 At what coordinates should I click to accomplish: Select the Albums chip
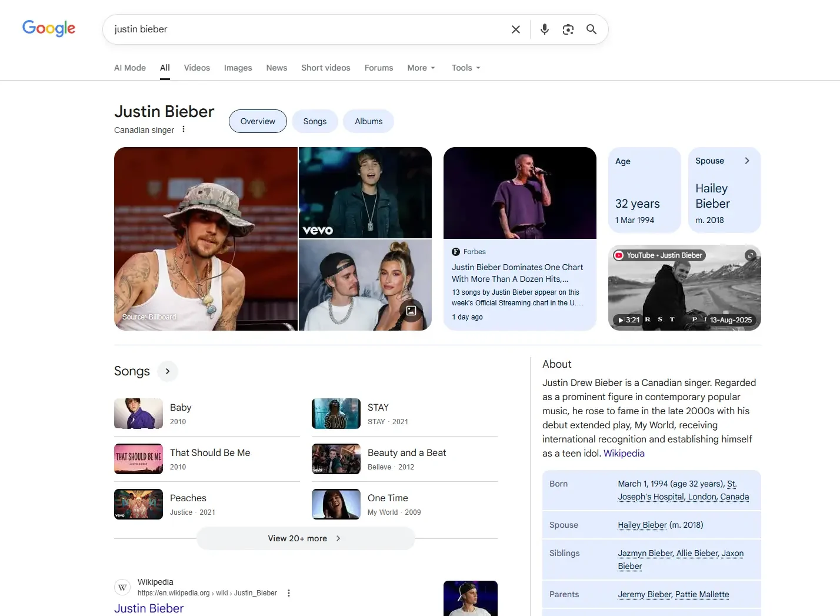point(369,121)
